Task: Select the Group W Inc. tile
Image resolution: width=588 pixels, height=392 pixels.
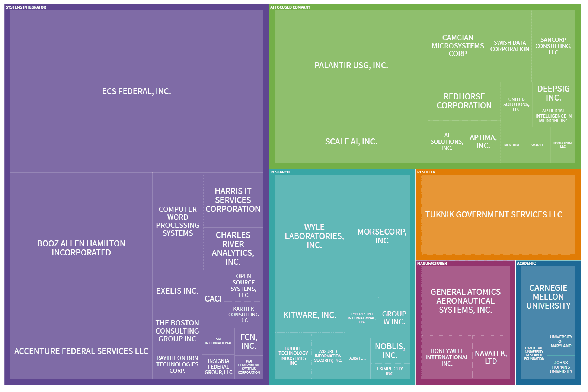Action: [x=394, y=318]
